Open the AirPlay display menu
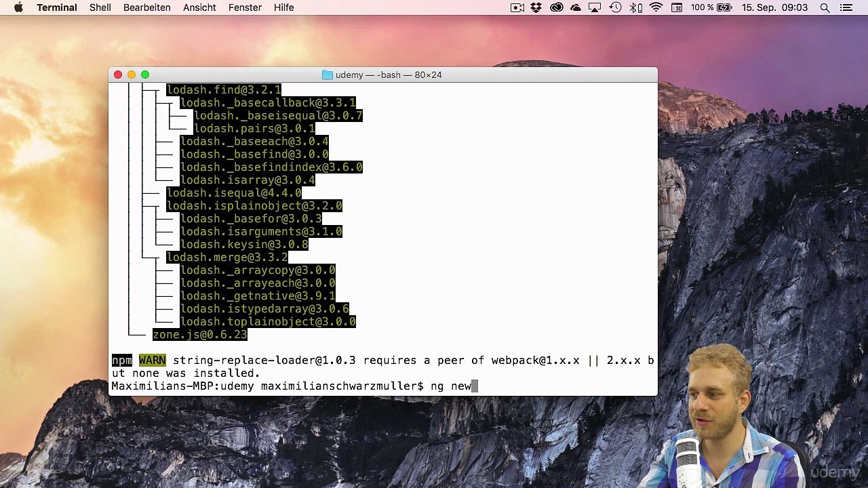The image size is (868, 488). coord(595,7)
